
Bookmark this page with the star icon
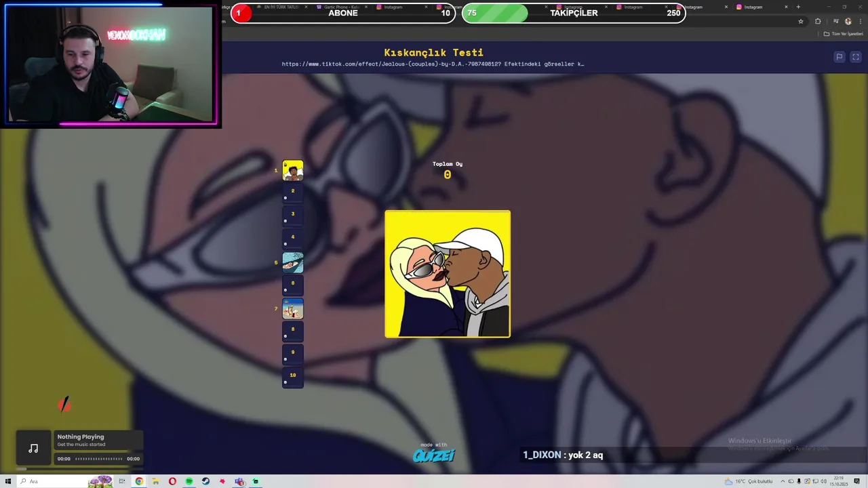[801, 22]
